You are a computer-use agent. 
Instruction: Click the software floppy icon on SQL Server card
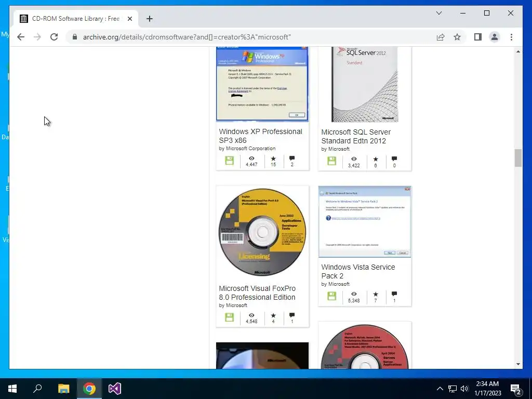click(332, 161)
